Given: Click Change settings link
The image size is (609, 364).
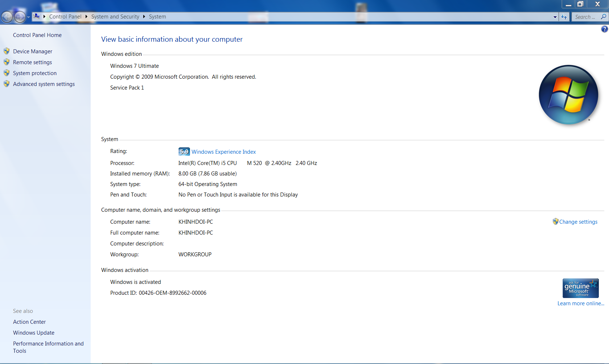Looking at the screenshot, I should [x=578, y=222].
